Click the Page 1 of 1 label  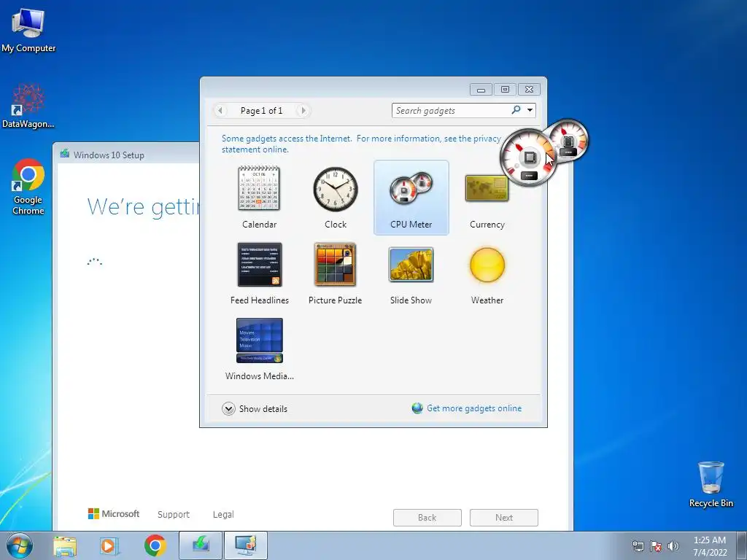(x=262, y=111)
